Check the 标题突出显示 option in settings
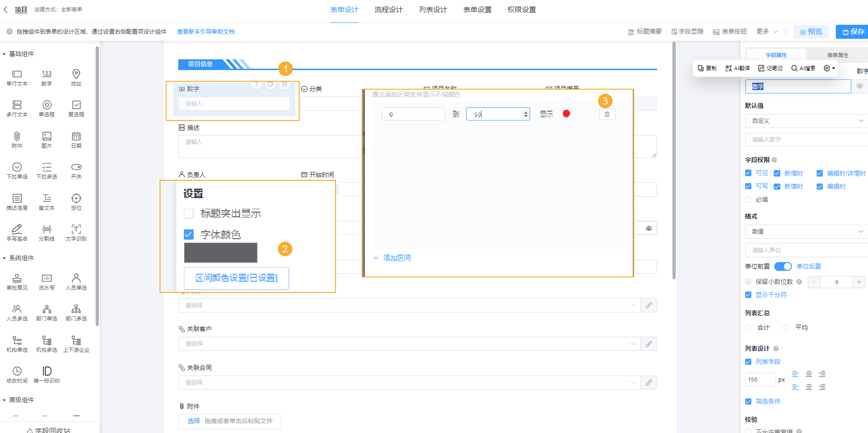Image resolution: width=868 pixels, height=433 pixels. click(x=189, y=213)
